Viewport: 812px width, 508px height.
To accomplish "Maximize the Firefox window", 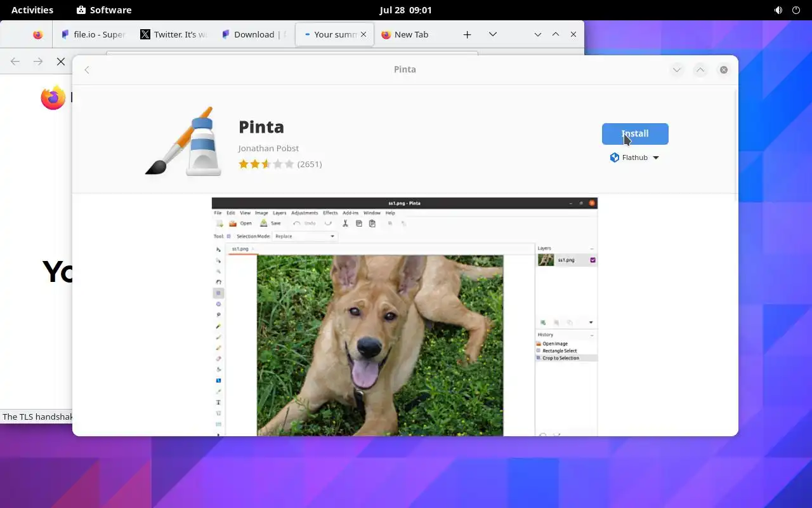I will pyautogui.click(x=556, y=35).
